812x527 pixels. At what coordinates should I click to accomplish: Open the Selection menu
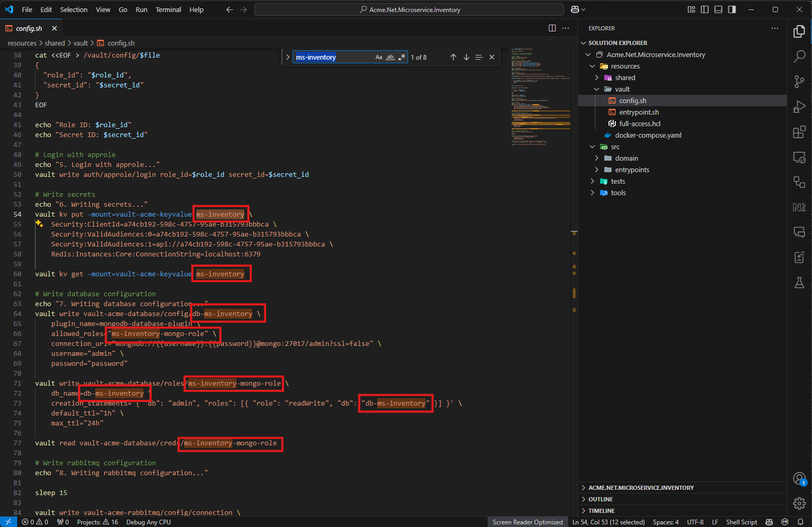(74, 9)
